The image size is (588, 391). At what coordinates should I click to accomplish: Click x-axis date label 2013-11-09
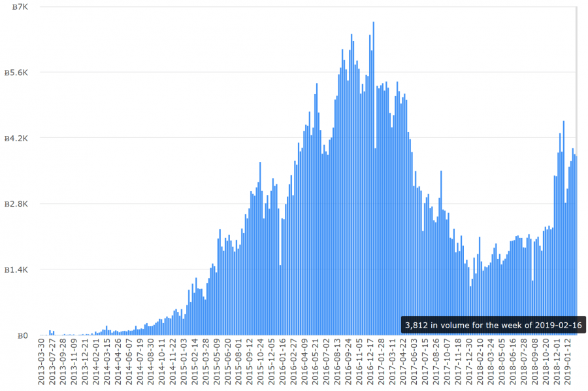[74, 362]
